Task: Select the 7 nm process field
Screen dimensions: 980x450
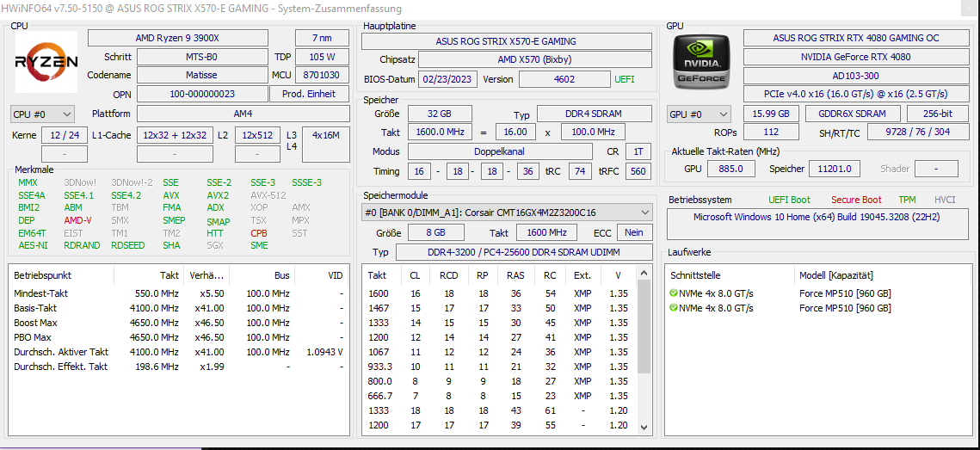Action: [322, 38]
